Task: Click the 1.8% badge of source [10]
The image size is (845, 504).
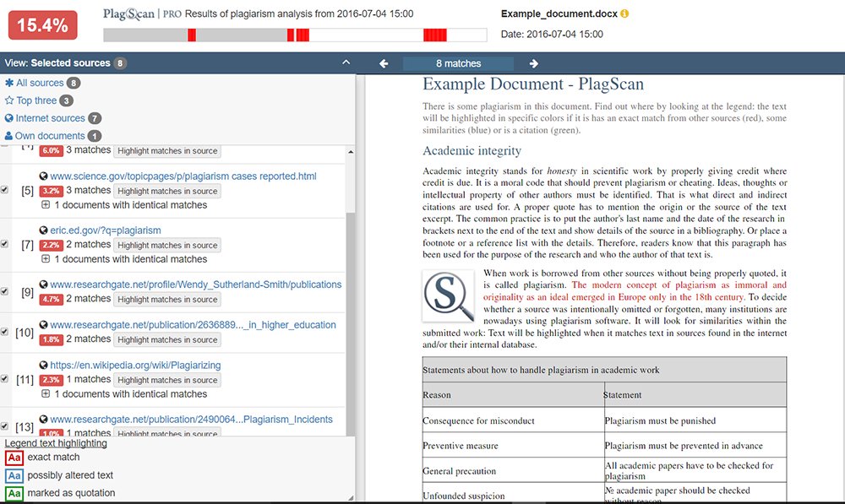Action: (52, 339)
